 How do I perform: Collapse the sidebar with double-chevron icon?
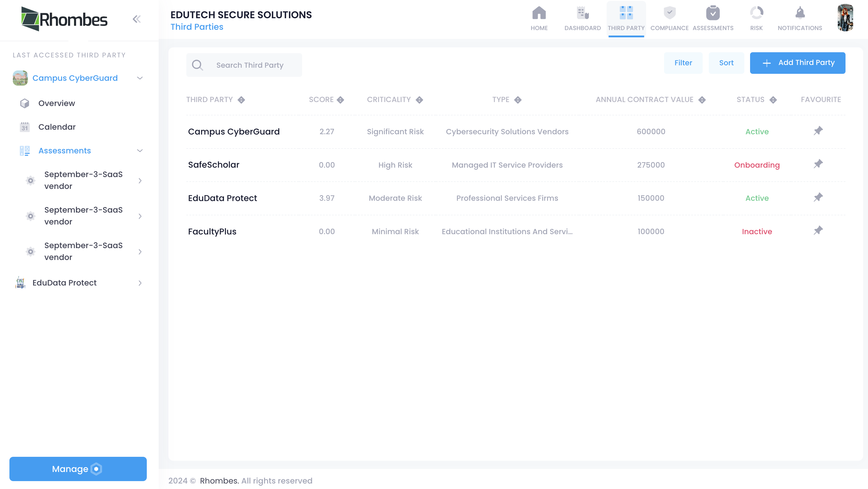136,19
